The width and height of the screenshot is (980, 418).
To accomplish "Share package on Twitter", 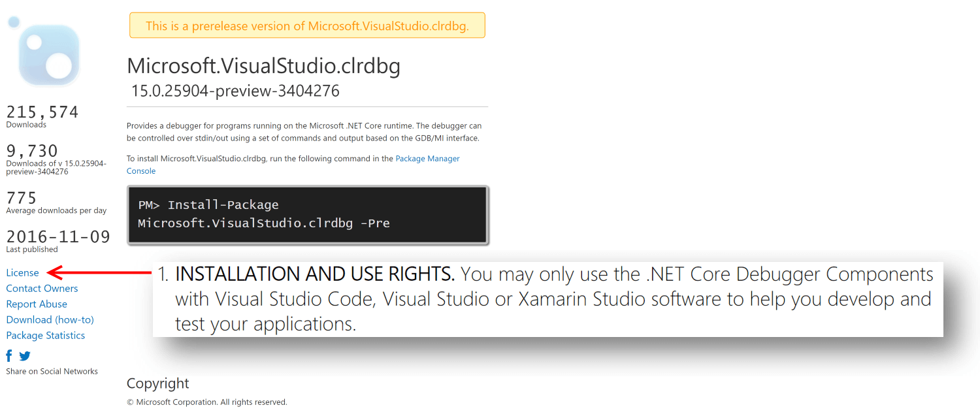I will [25, 356].
